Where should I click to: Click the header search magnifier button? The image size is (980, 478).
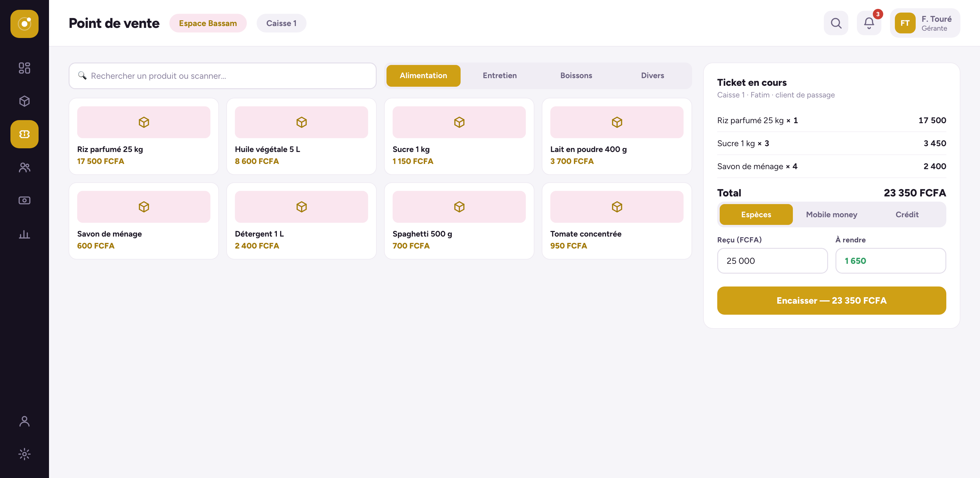pyautogui.click(x=836, y=23)
